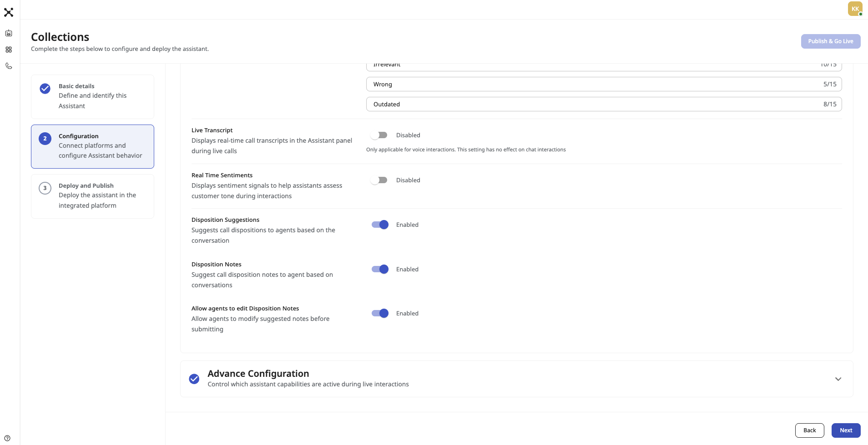
Task: Click the Live Transcript label
Action: click(212, 130)
